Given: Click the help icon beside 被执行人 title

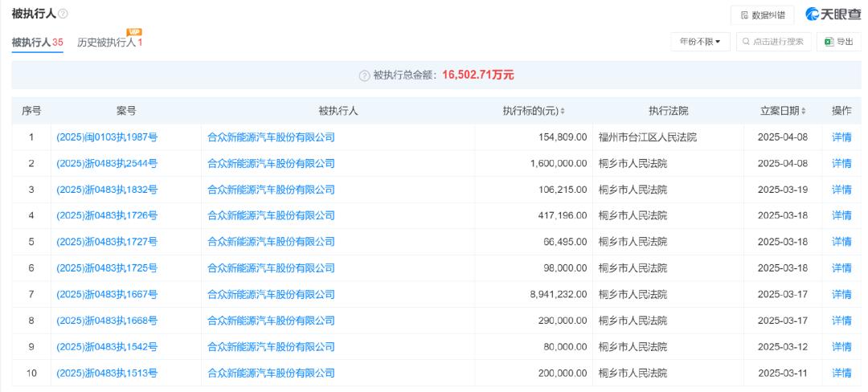Looking at the screenshot, I should click(63, 15).
